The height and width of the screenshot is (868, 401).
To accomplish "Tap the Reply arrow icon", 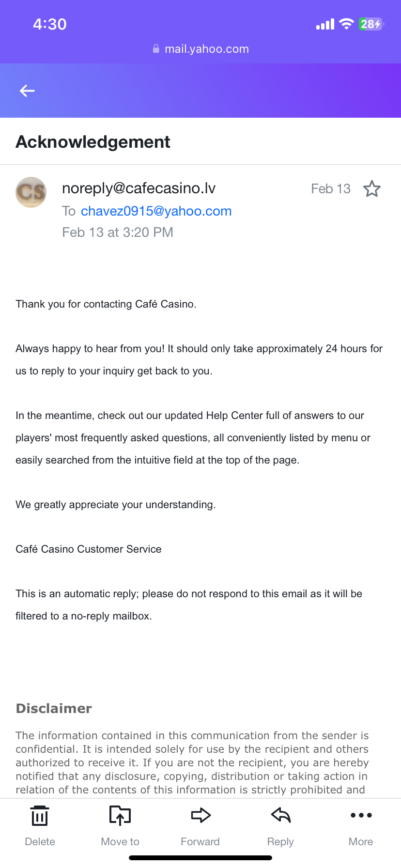I will click(x=281, y=816).
